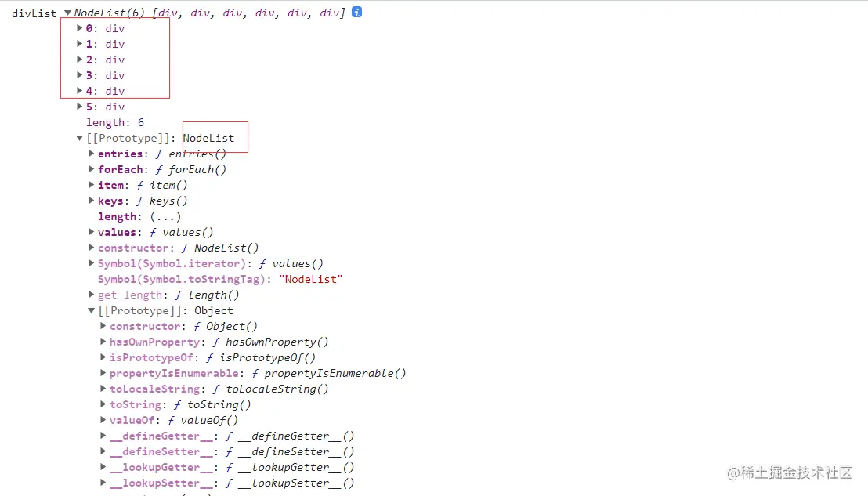The image size is (868, 496).
Task: Expand the propertyIsEnumerable arrow
Action: [103, 373]
